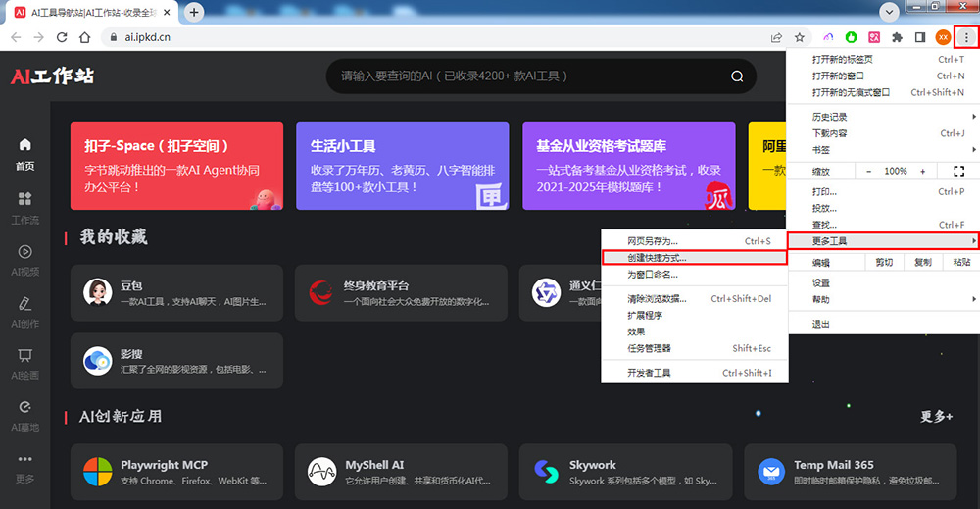The width and height of the screenshot is (980, 509).
Task: Open the 豆包 favorite card
Action: coord(176,292)
